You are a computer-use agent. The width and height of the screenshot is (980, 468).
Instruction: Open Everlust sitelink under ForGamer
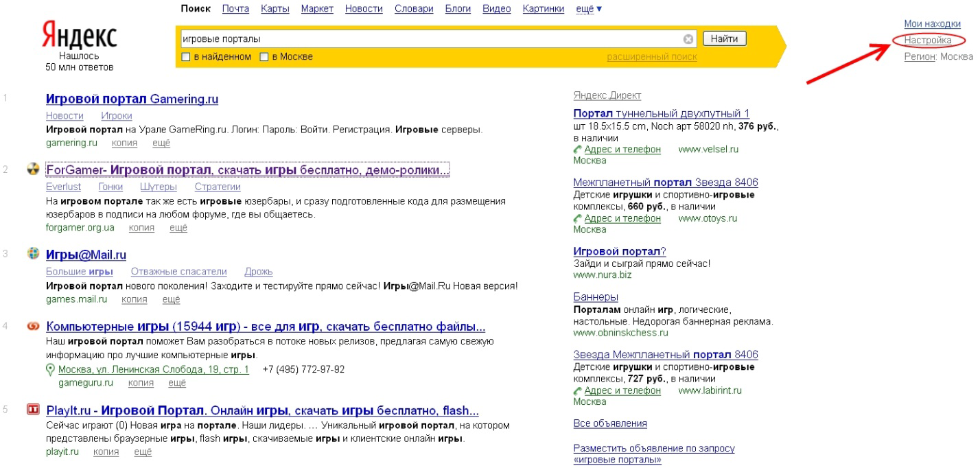coord(63,187)
